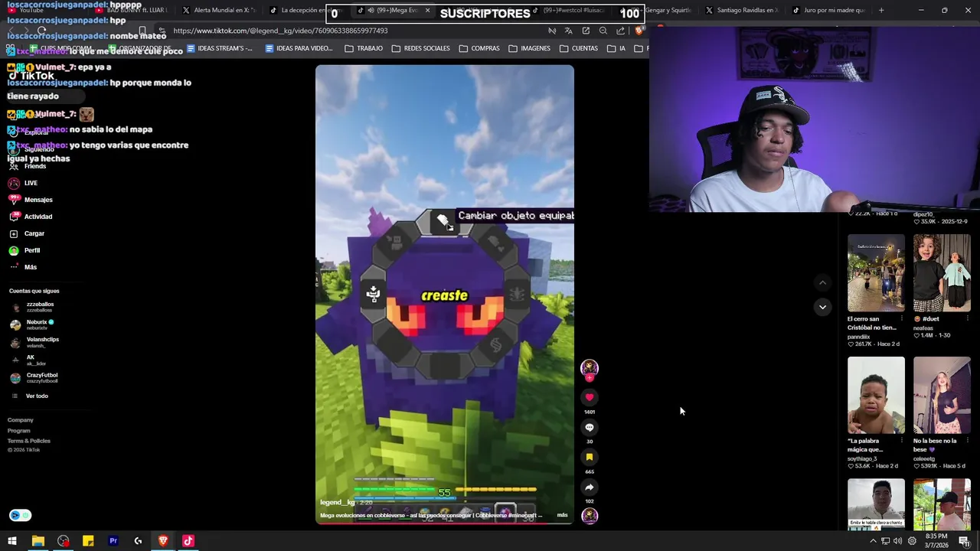Expand video description with más
The height and width of the screenshot is (551, 980).
tap(562, 515)
